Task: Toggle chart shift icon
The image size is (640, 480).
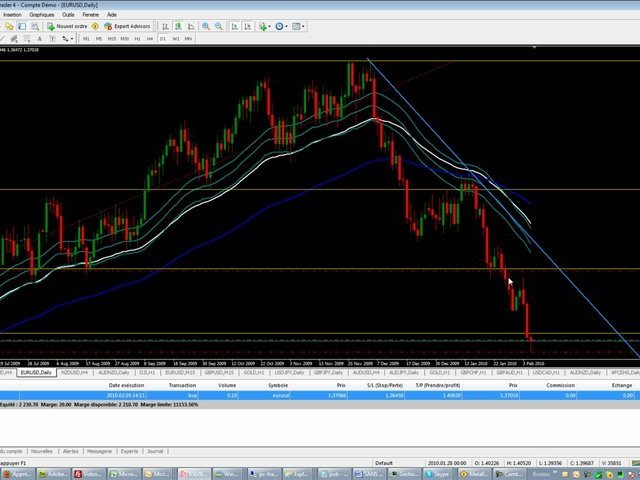Action: 248,26
